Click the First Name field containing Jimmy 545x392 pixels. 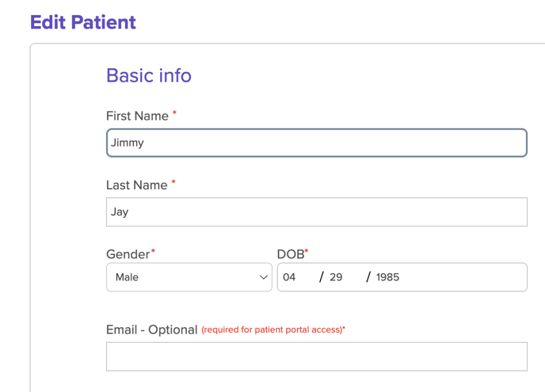click(x=316, y=143)
